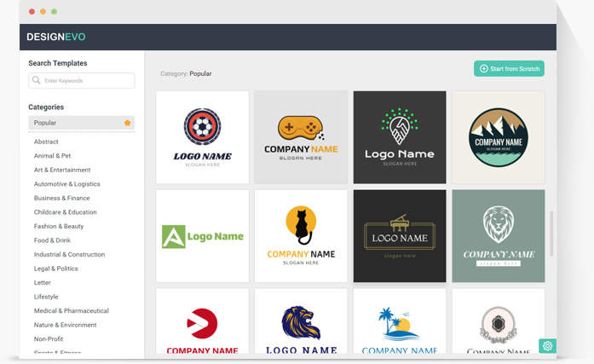Select the game controller logo template
This screenshot has width=594, height=364.
301,137
